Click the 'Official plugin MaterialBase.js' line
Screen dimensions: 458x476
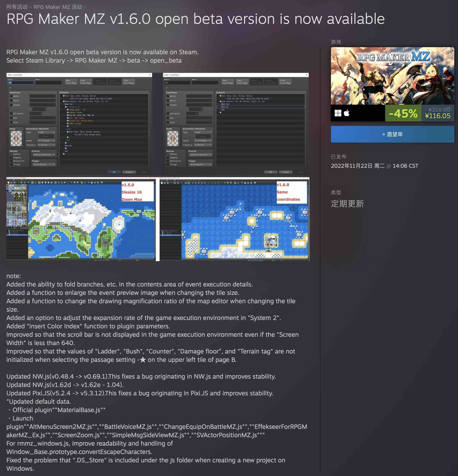(x=57, y=410)
